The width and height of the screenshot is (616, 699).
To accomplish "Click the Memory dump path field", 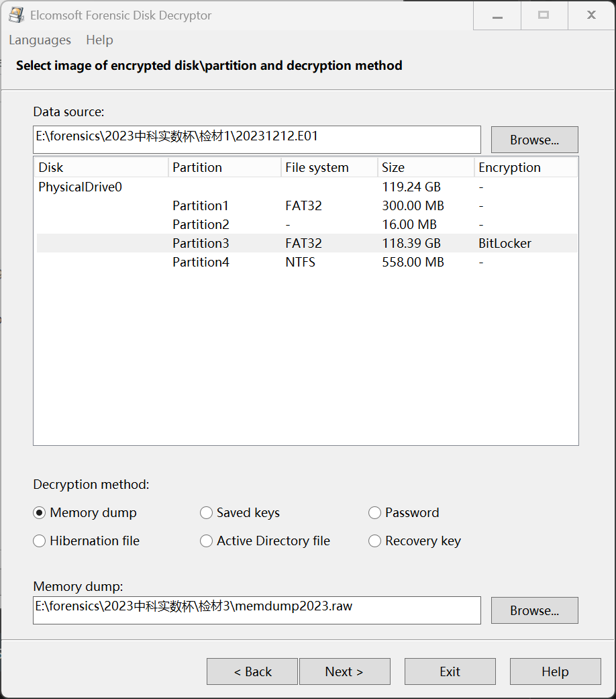I will pos(256,610).
